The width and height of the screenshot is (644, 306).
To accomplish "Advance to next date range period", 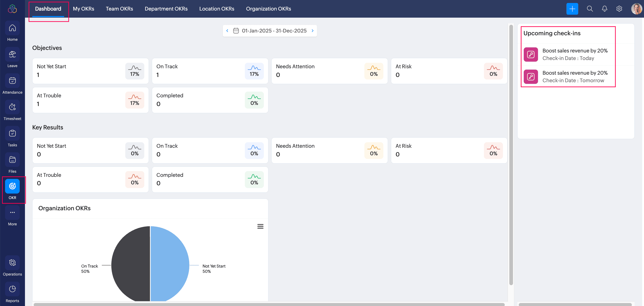I will 313,30.
